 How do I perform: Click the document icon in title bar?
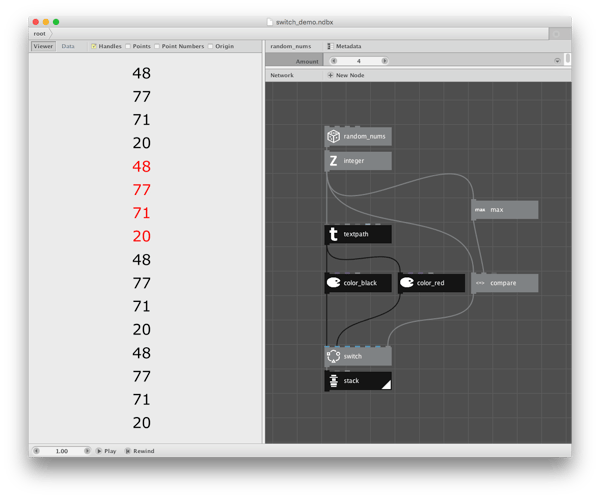tap(270, 22)
